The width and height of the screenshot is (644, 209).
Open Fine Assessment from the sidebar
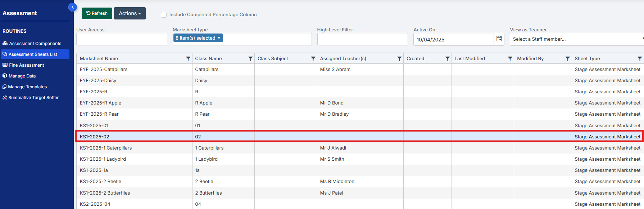coord(26,65)
